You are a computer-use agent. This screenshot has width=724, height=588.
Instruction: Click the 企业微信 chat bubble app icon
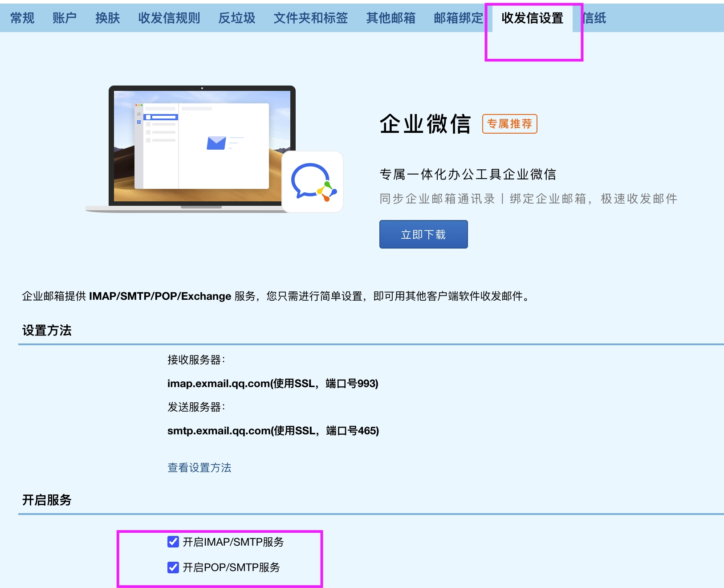pos(313,182)
